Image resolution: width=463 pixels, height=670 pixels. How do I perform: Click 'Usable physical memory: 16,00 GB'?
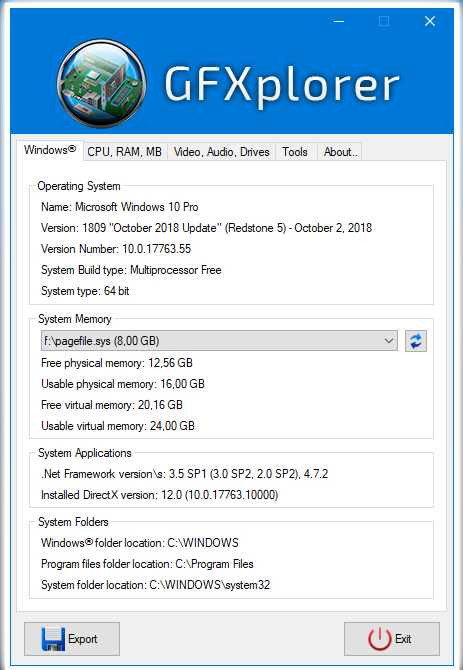(123, 384)
